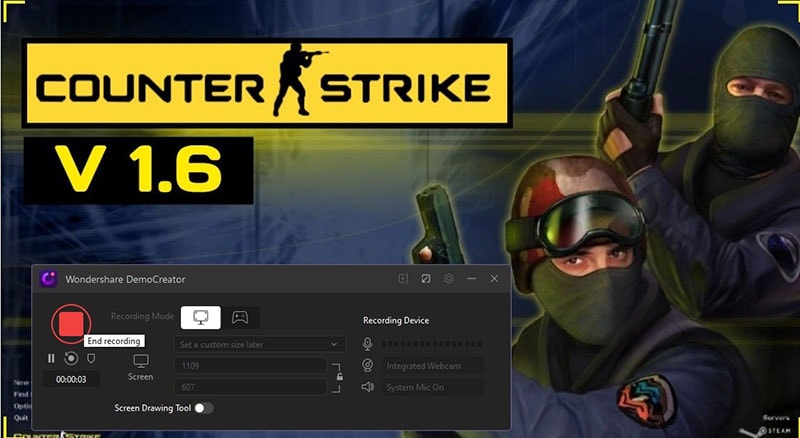The width and height of the screenshot is (800, 438).
Task: Stop recording with the red End recording button
Action: tap(71, 324)
